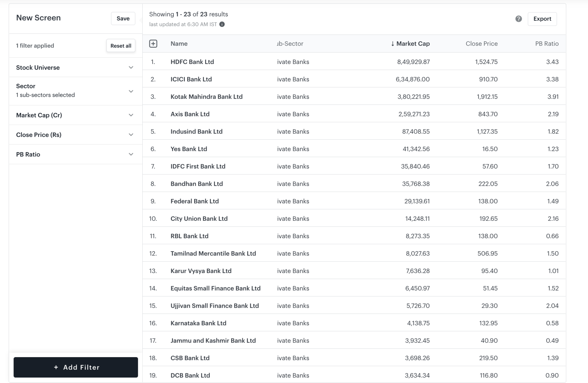The image size is (588, 383).
Task: Expand the Market Cap (Cr) filter
Action: point(131,115)
